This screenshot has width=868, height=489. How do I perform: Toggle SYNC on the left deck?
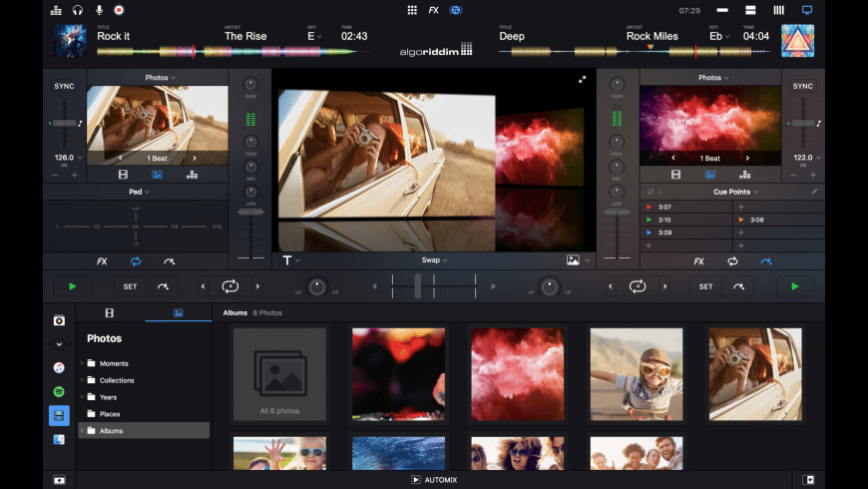click(64, 87)
